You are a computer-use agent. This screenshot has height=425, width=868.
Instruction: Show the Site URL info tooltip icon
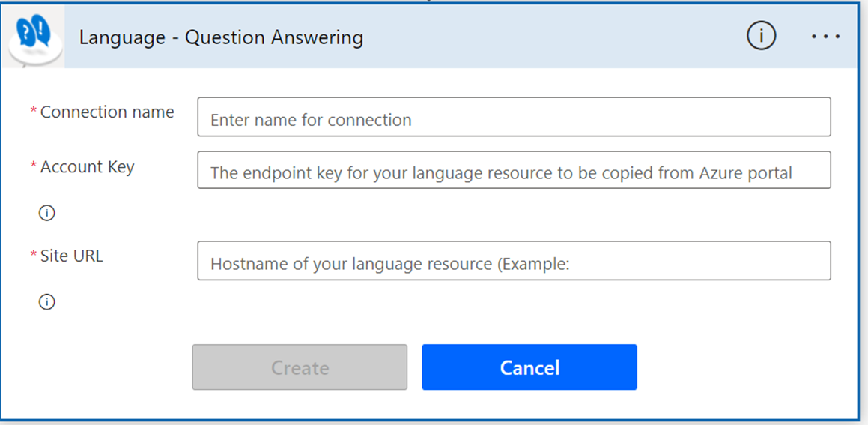tap(47, 302)
